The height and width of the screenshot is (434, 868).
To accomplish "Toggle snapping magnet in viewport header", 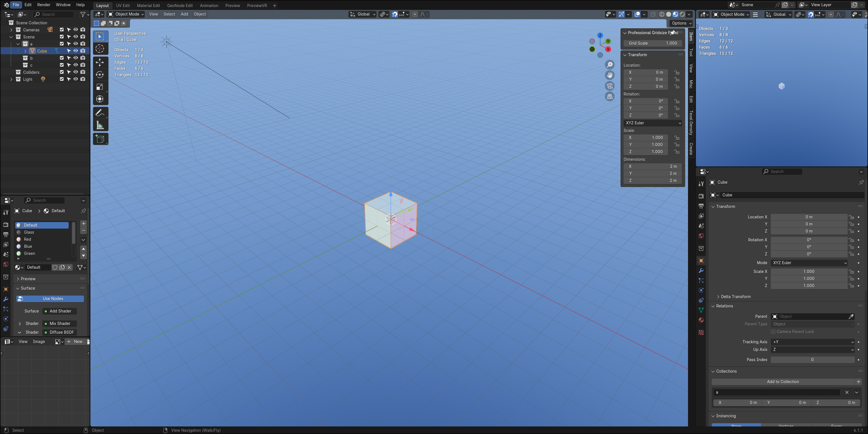I will (394, 14).
